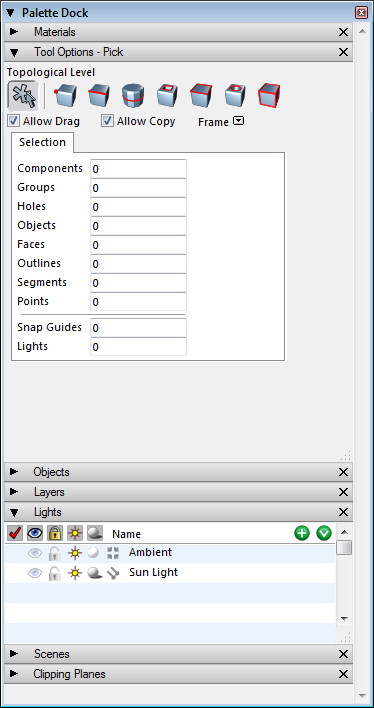374x708 pixels.
Task: Click the Lights count field
Action: point(138,346)
